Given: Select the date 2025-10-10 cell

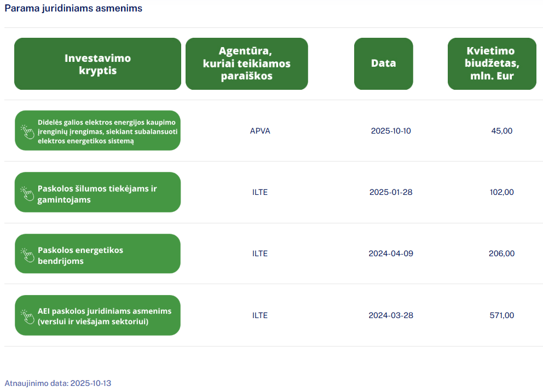Looking at the screenshot, I should (x=390, y=131).
